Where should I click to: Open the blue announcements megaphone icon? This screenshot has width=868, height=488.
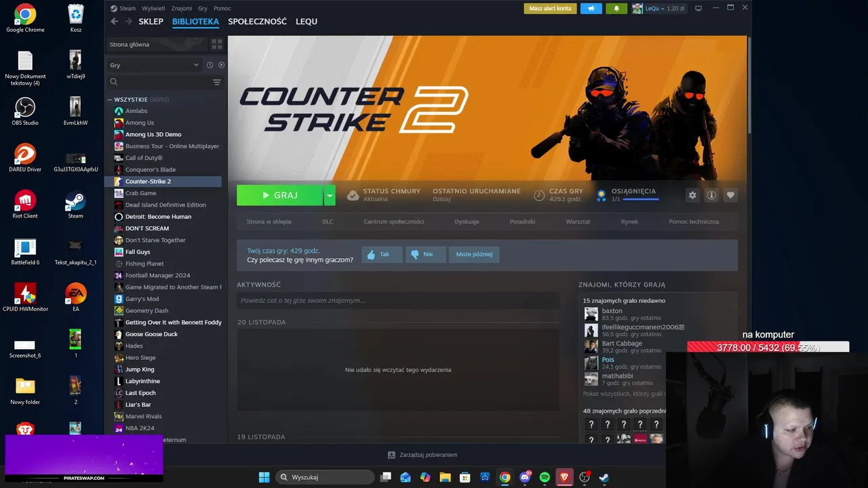[x=591, y=8]
